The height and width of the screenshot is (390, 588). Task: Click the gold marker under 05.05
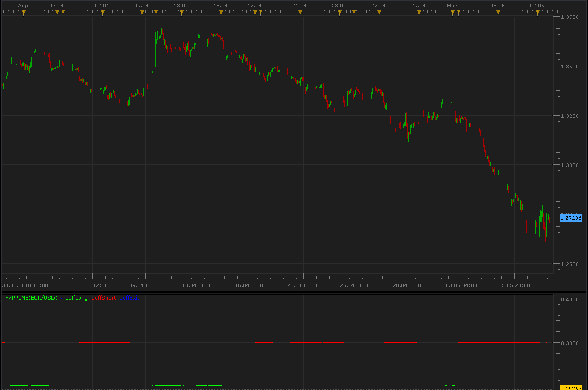[498, 12]
